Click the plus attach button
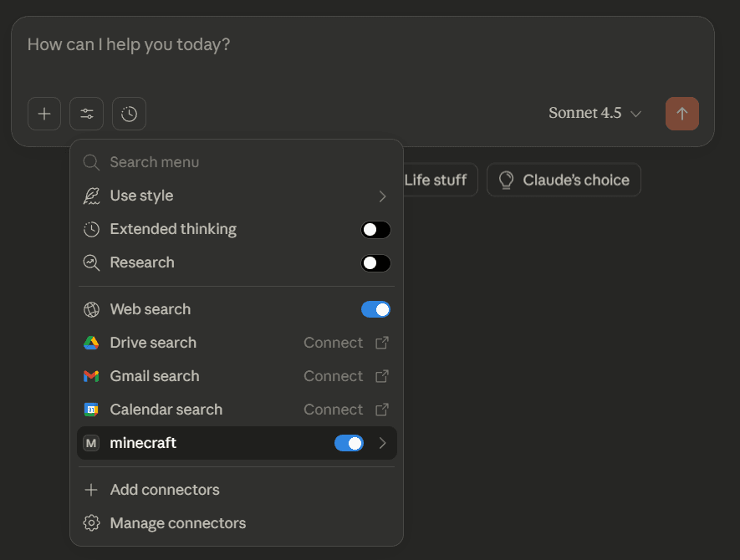The width and height of the screenshot is (740, 560). coord(44,114)
